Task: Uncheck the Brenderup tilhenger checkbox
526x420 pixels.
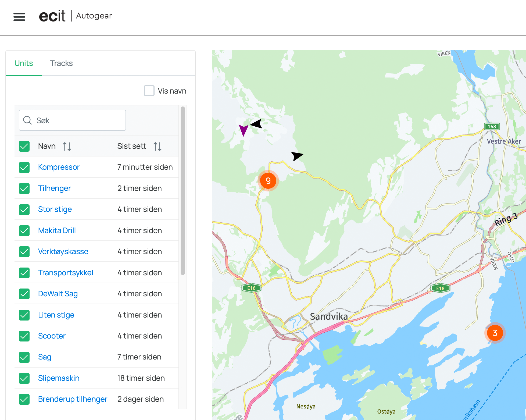Action: tap(24, 399)
